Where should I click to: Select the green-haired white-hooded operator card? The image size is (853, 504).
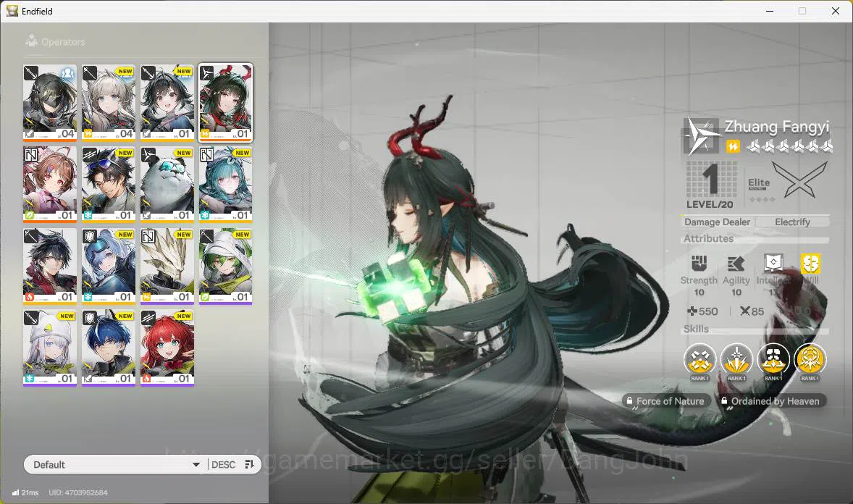coord(226,266)
